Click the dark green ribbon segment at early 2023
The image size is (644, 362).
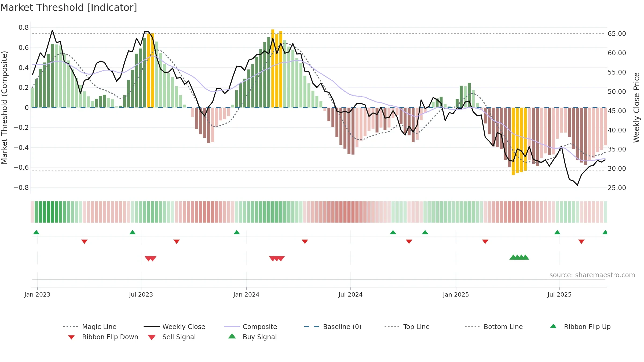pos(48,212)
